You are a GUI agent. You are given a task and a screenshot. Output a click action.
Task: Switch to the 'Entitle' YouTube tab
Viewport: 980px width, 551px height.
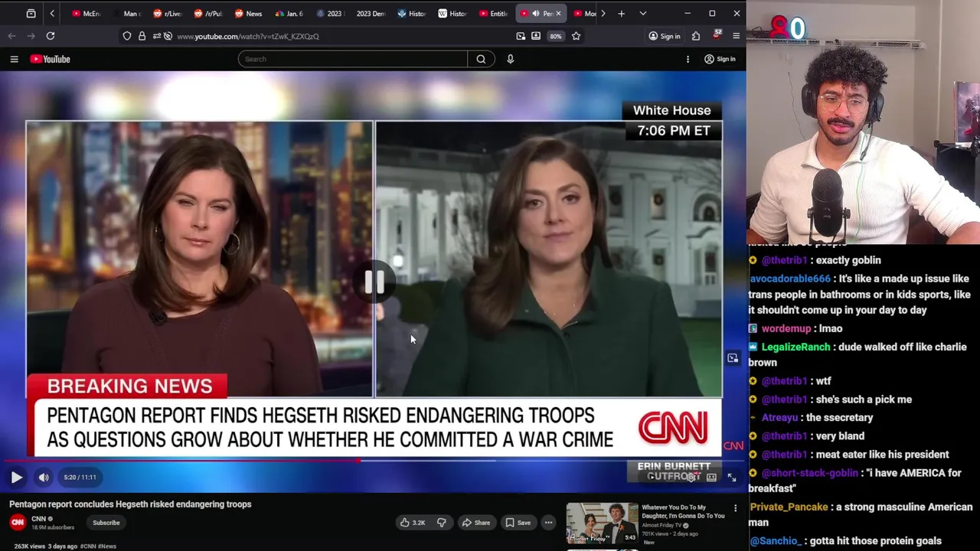[x=492, y=13]
